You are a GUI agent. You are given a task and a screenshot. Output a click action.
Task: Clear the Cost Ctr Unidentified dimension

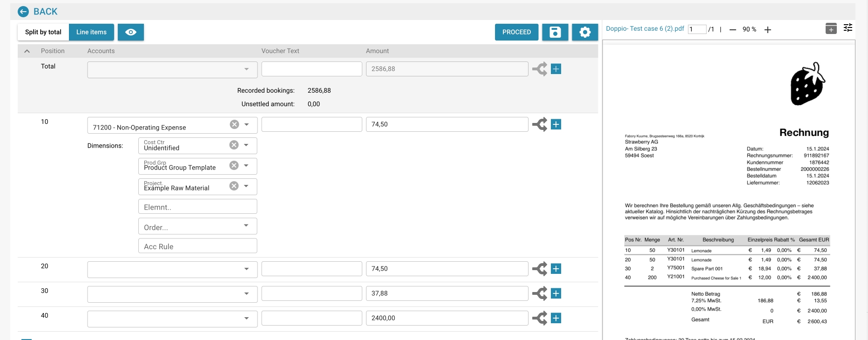234,145
